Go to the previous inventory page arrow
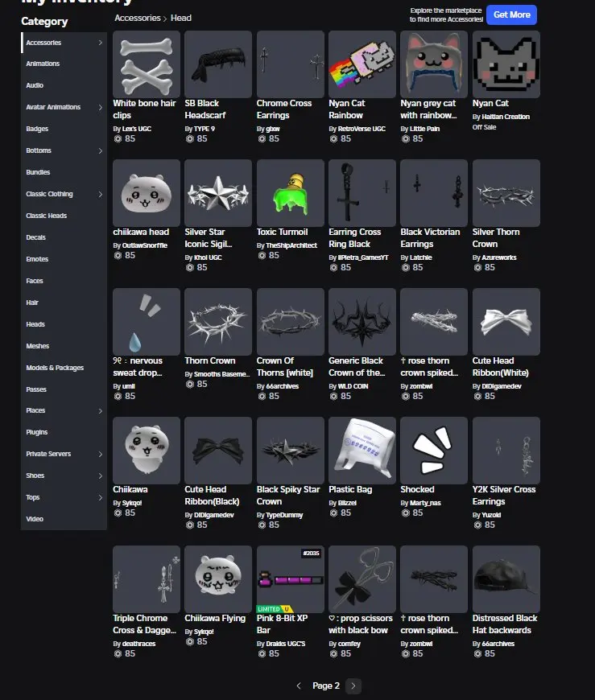The image size is (595, 700). tap(299, 686)
